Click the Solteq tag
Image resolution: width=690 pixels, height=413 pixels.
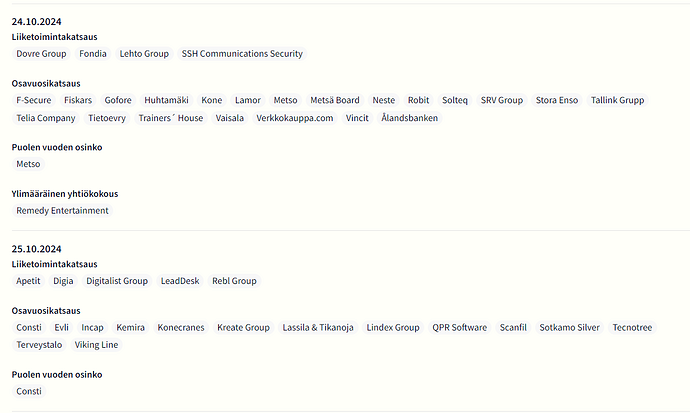click(455, 100)
